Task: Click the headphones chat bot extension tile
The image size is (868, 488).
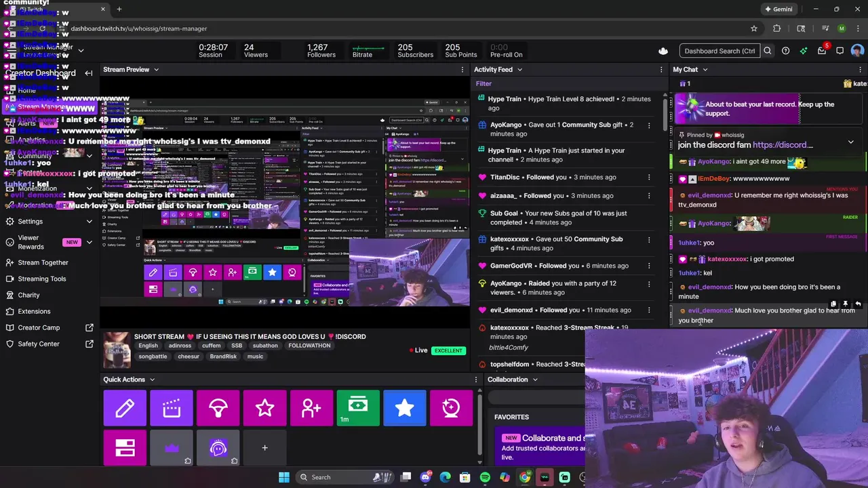Action: pos(218,448)
